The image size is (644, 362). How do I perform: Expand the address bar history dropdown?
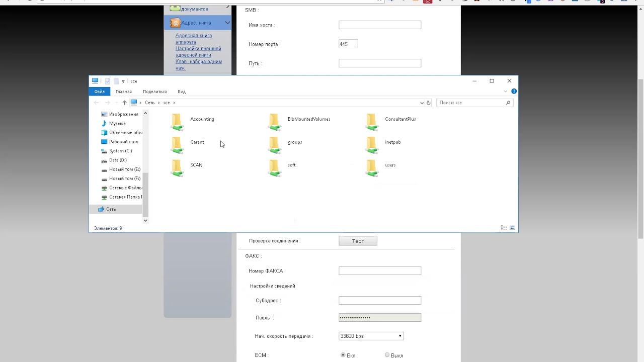click(422, 103)
